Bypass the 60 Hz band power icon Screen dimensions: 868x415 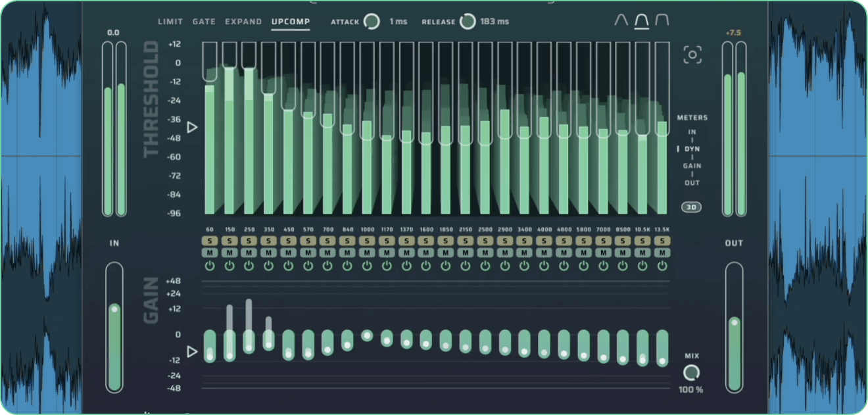[x=210, y=266]
